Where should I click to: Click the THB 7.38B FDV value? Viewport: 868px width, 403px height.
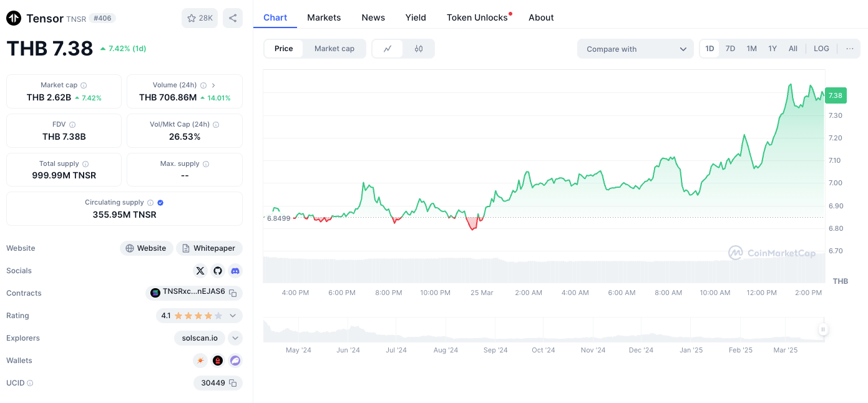click(64, 136)
